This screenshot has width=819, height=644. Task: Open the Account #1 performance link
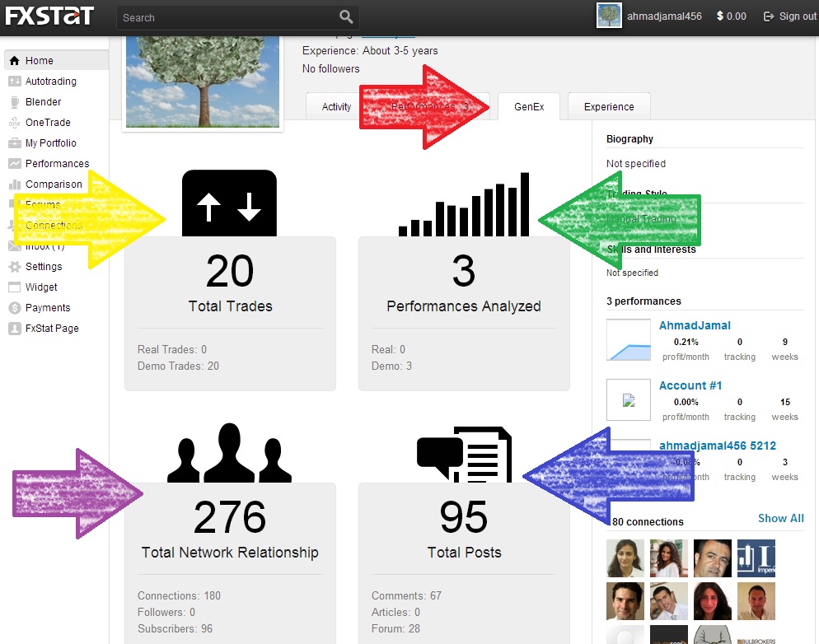(690, 385)
